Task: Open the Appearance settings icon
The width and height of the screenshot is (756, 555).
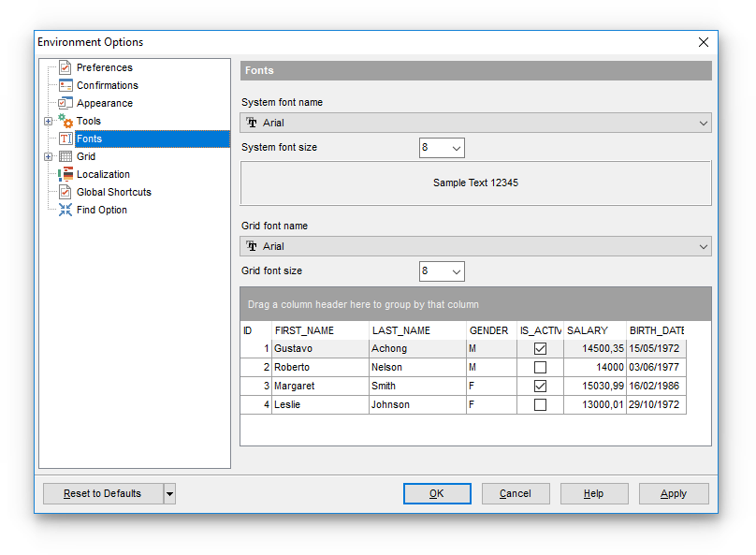Action: (x=65, y=103)
